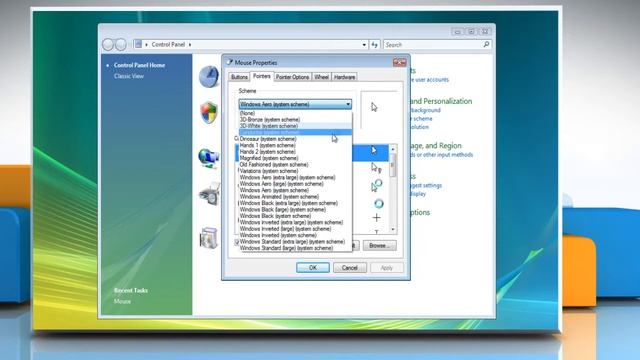The height and width of the screenshot is (360, 640).
Task: Choose the highlighted Conductor scheme entry
Action: pyautogui.click(x=295, y=132)
